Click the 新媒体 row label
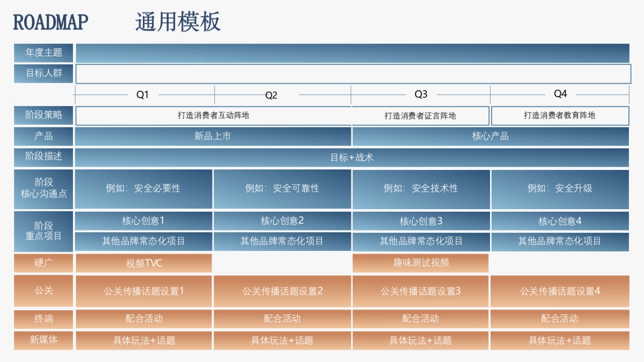The width and height of the screenshot is (644, 362). click(43, 340)
